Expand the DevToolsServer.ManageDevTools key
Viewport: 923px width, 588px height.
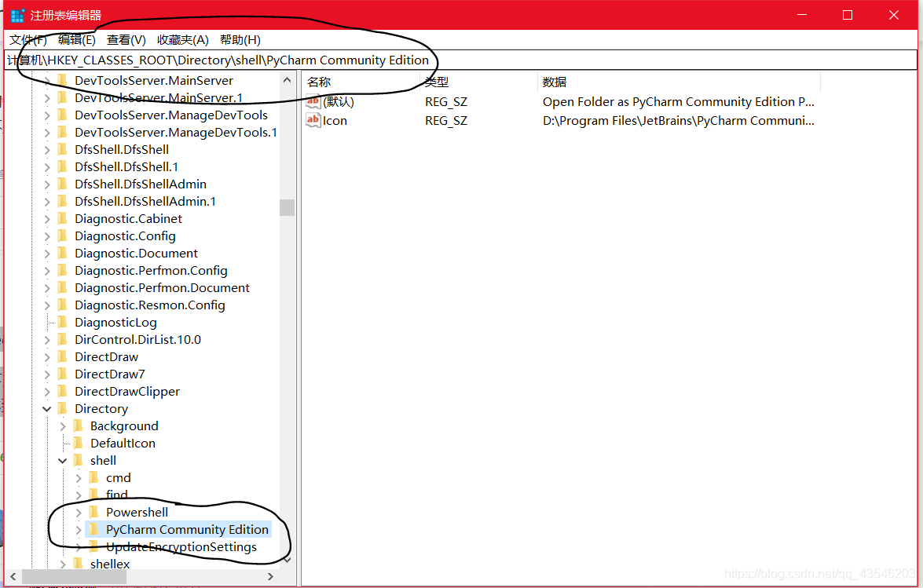[x=47, y=115]
